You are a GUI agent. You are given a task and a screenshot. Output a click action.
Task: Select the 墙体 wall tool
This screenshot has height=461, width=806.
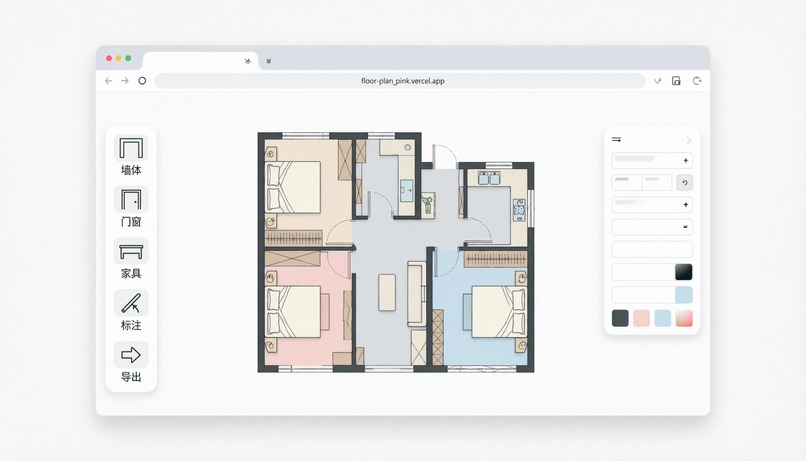[131, 156]
